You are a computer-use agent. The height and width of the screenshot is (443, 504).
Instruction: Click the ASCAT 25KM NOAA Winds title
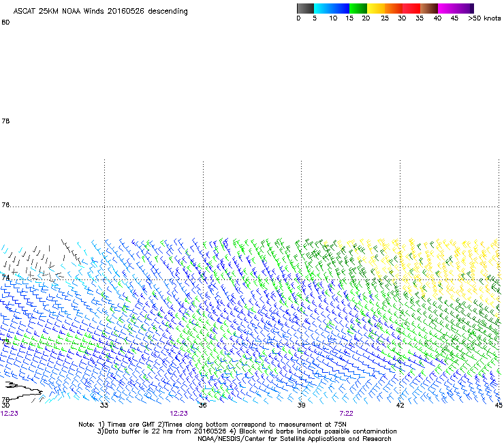[100, 11]
